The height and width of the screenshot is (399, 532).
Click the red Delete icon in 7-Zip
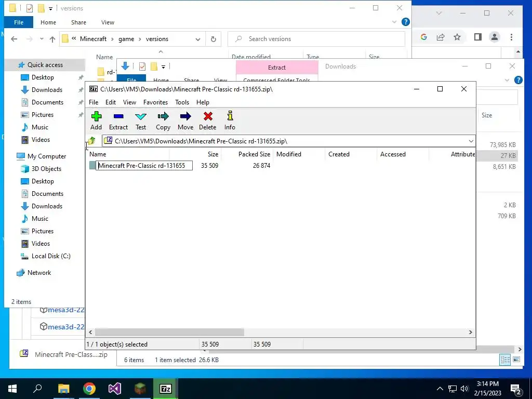coord(208,121)
